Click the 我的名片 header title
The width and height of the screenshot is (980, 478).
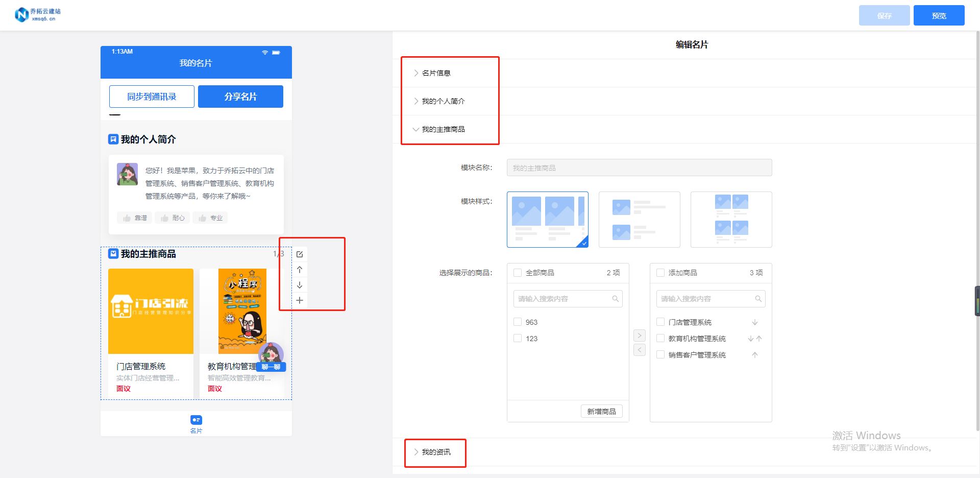[x=196, y=63]
